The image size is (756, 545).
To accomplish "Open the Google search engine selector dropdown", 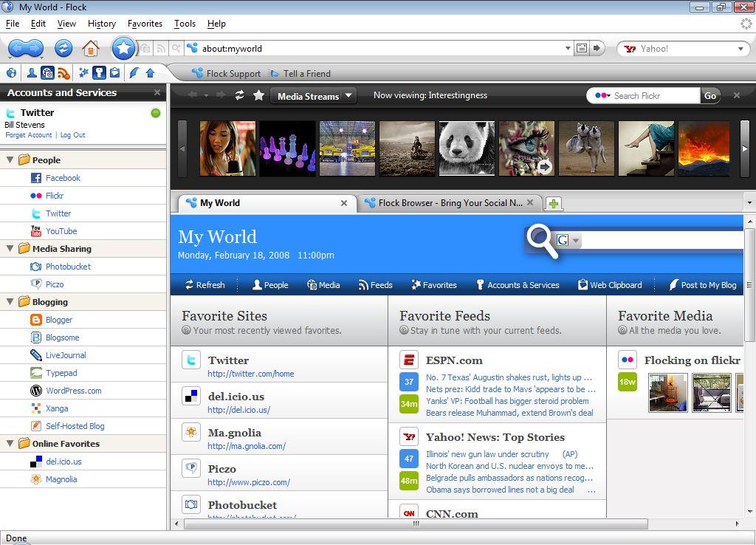I will 576,240.
